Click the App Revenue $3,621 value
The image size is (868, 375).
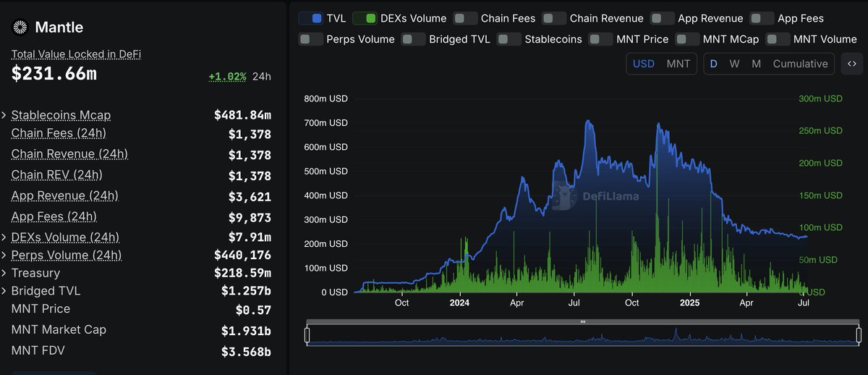[250, 196]
